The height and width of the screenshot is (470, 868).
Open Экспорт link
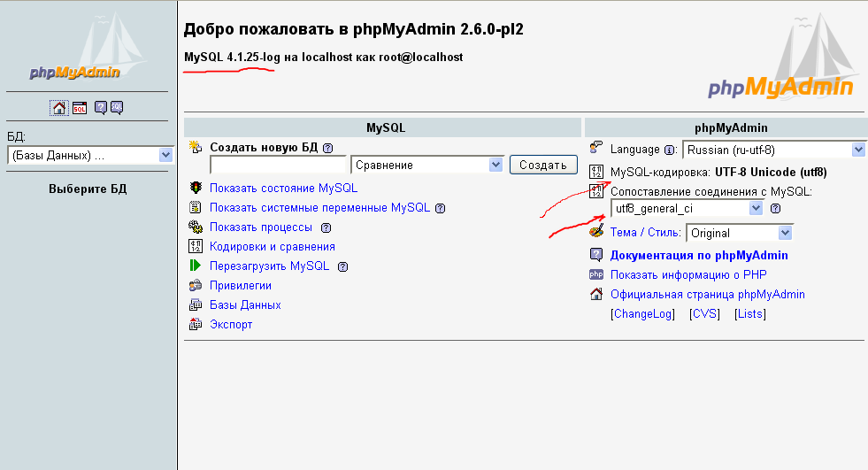(x=231, y=325)
